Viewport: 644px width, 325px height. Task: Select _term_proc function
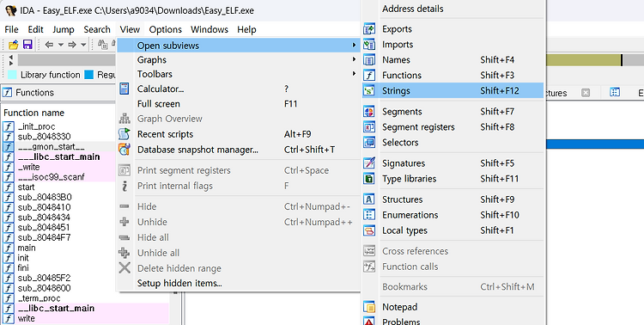[x=39, y=298]
